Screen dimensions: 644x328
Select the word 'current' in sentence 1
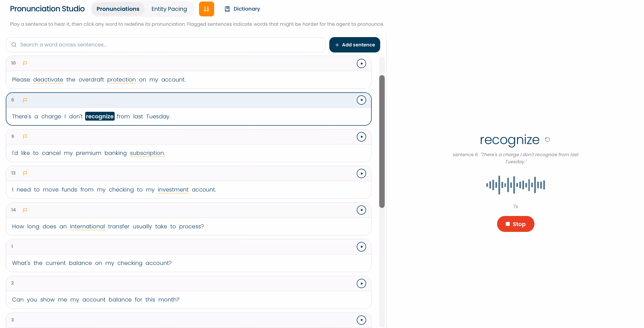coord(56,263)
